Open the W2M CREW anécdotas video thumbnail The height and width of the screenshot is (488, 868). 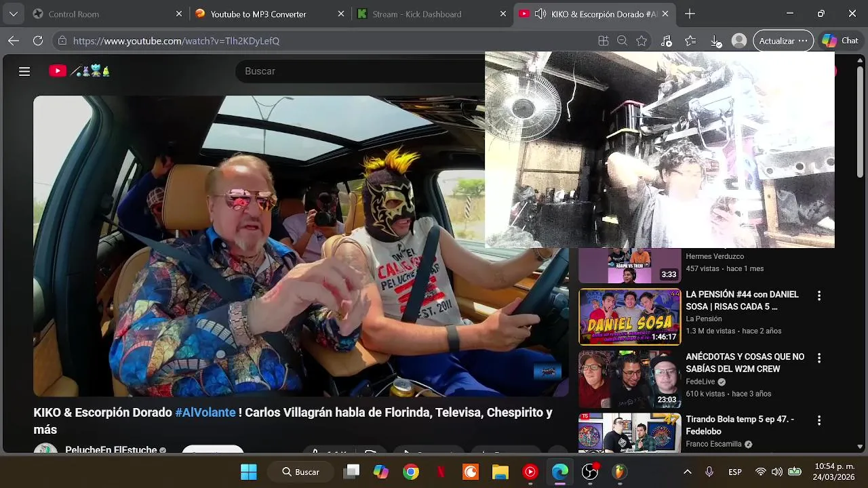629,380
